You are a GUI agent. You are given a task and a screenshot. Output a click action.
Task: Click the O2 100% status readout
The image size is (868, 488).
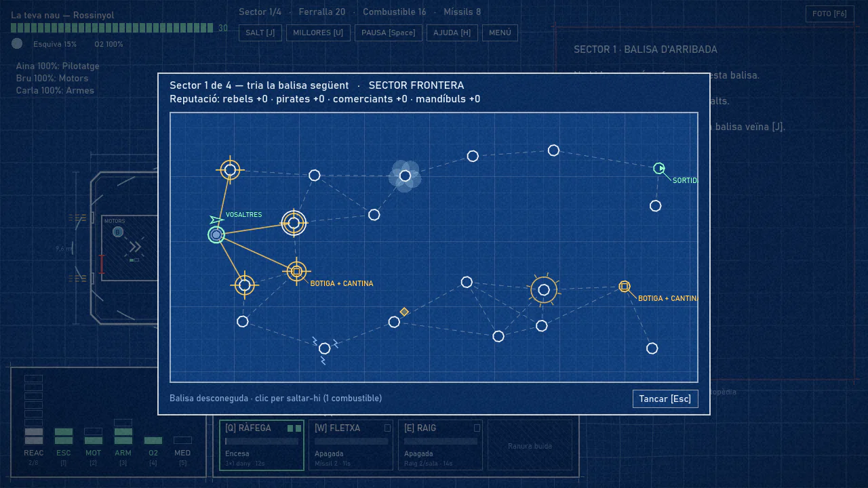[109, 44]
